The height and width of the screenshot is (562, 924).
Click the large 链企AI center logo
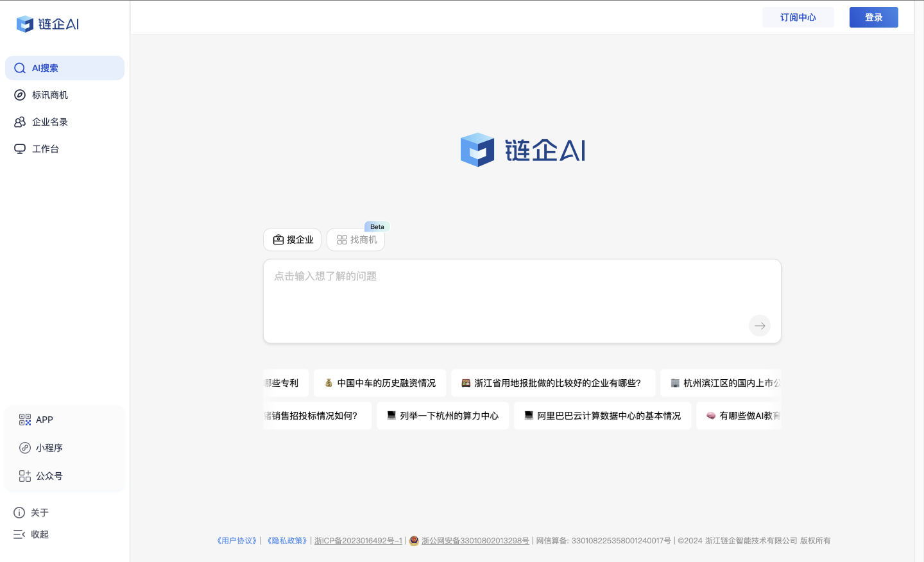point(522,150)
